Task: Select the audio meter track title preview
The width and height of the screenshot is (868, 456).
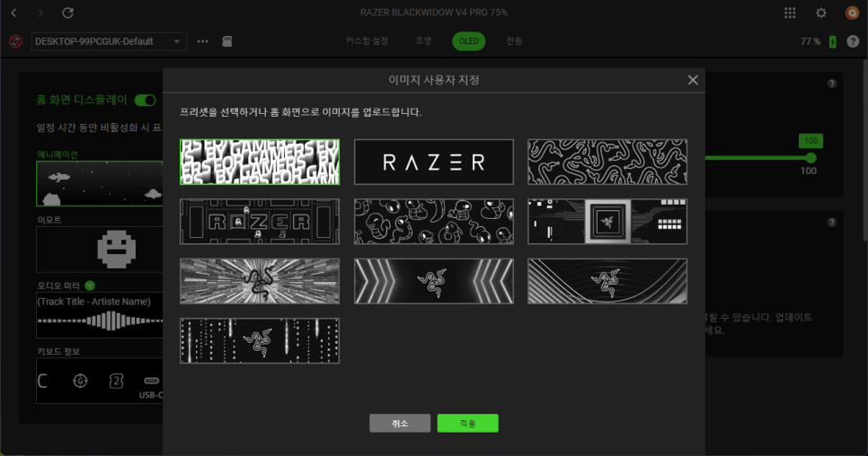Action: click(100, 315)
